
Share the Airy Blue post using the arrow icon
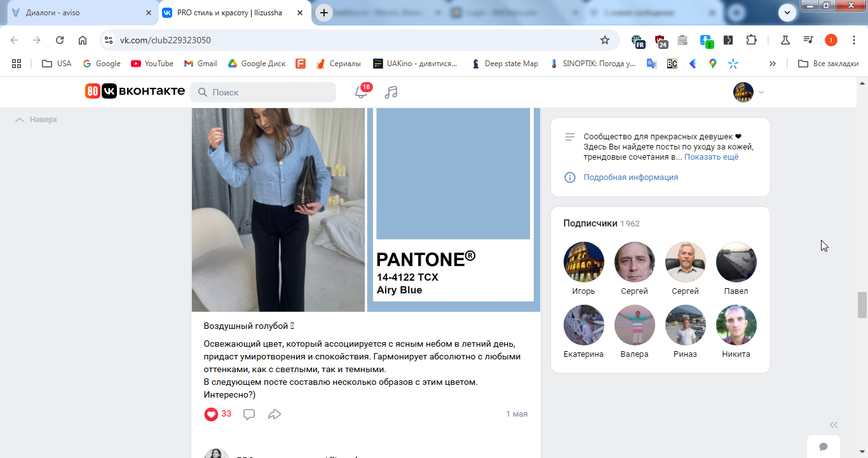[275, 414]
